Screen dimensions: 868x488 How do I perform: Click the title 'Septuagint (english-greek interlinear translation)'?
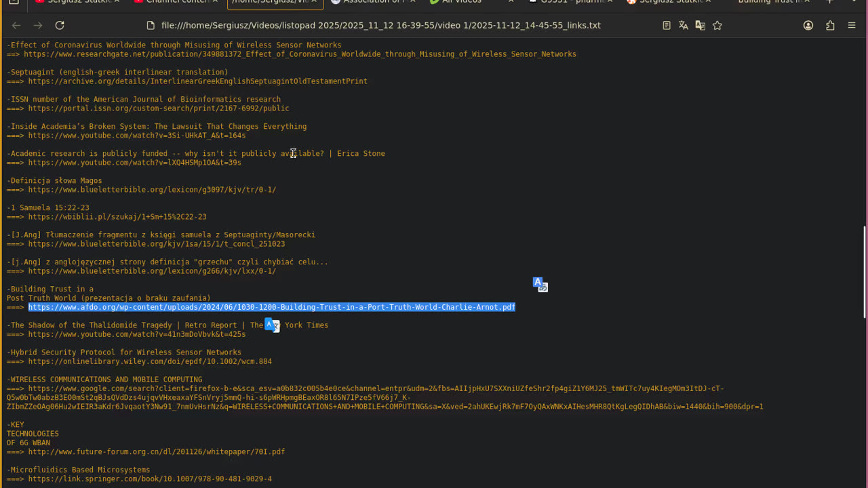point(118,72)
